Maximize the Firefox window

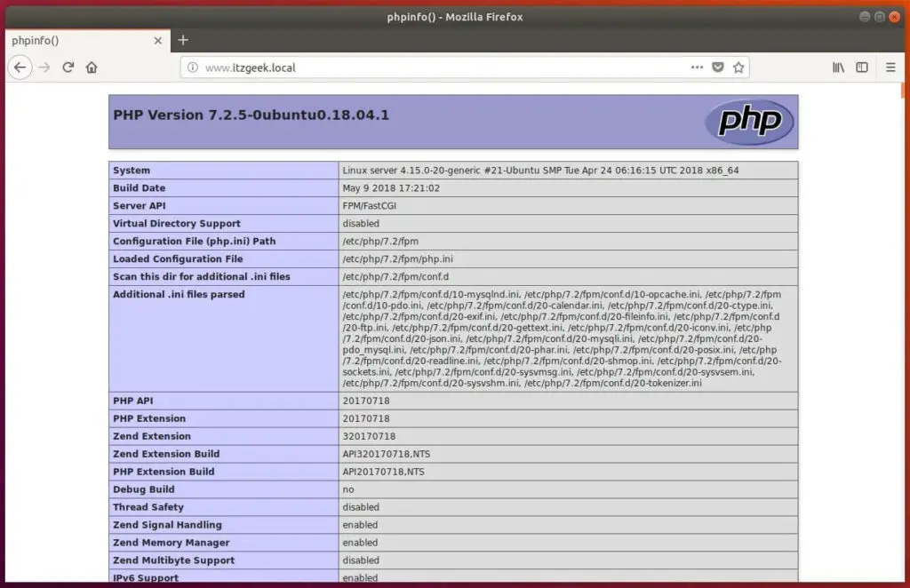click(880, 17)
